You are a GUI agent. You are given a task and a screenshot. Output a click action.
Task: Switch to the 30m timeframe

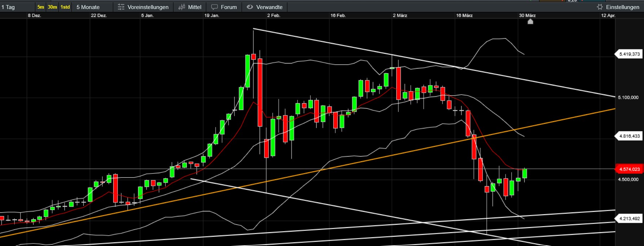click(x=52, y=7)
